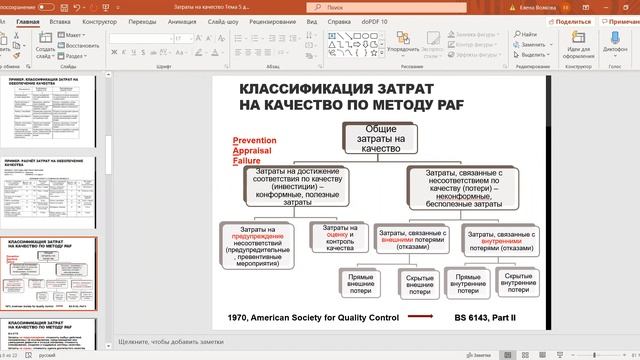This screenshot has height=360, width=640.
Task: Select the first table slide thumbnail at top
Action: coord(48,111)
